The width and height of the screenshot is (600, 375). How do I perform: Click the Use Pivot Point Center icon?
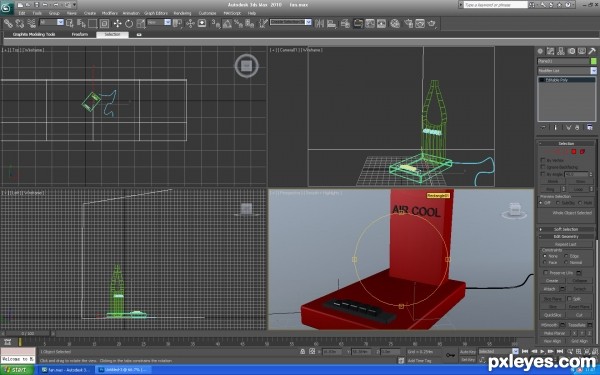(177, 24)
